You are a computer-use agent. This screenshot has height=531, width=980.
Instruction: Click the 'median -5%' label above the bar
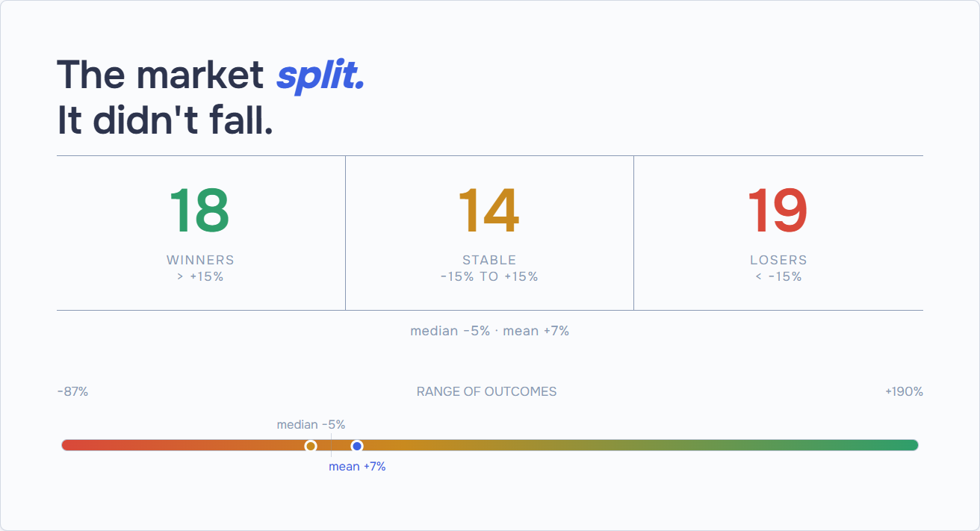tap(311, 424)
